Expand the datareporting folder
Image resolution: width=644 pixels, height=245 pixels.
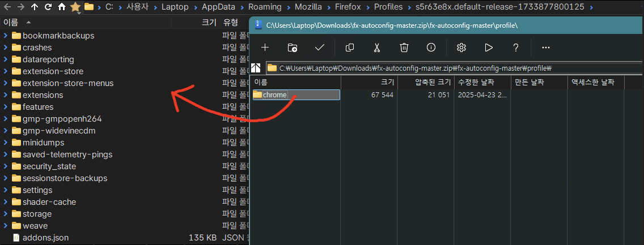tap(5, 59)
